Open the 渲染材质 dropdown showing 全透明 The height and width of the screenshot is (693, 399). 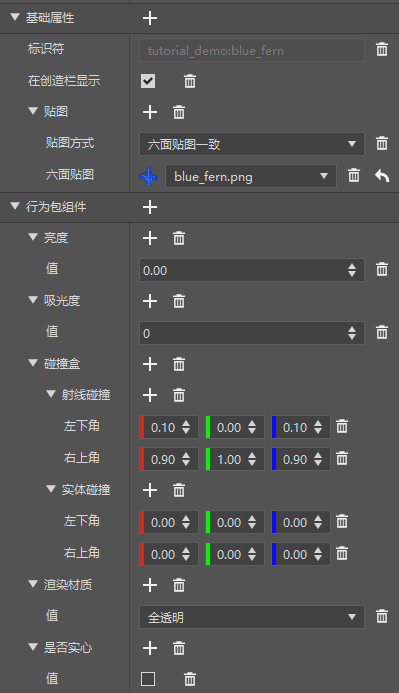252,617
